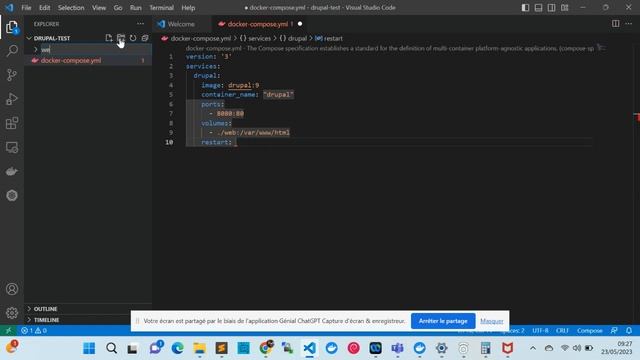Open the Remote Explorer view
Screen dimensions: 640x360
point(12,147)
